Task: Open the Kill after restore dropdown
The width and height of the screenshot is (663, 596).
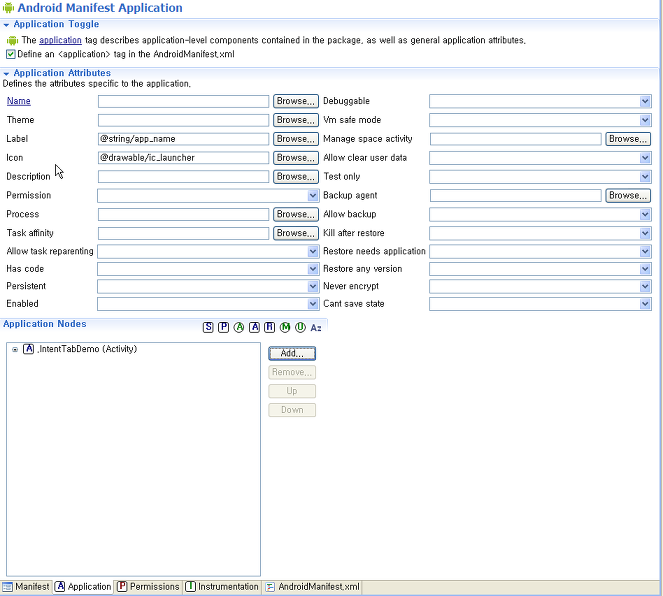Action: pyautogui.click(x=645, y=233)
